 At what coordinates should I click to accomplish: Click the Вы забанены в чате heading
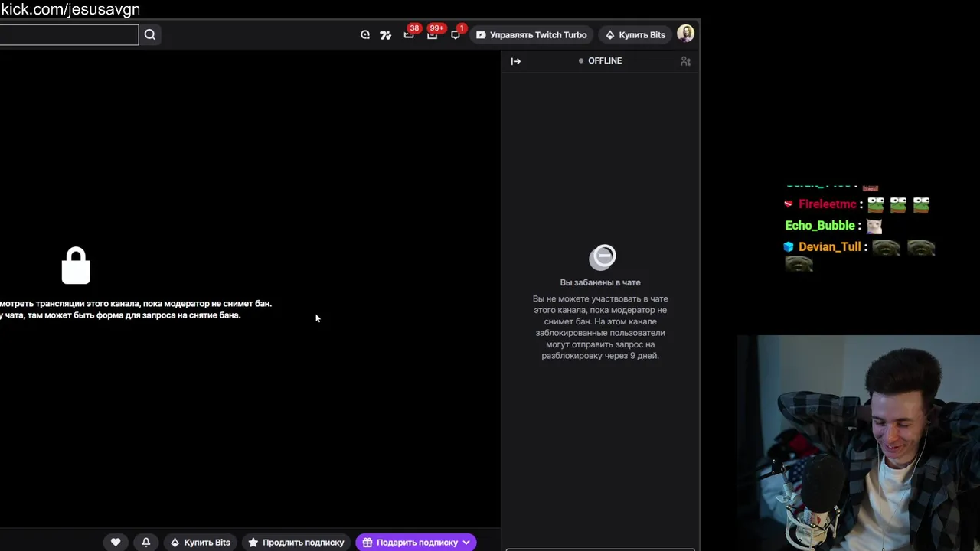[600, 282]
